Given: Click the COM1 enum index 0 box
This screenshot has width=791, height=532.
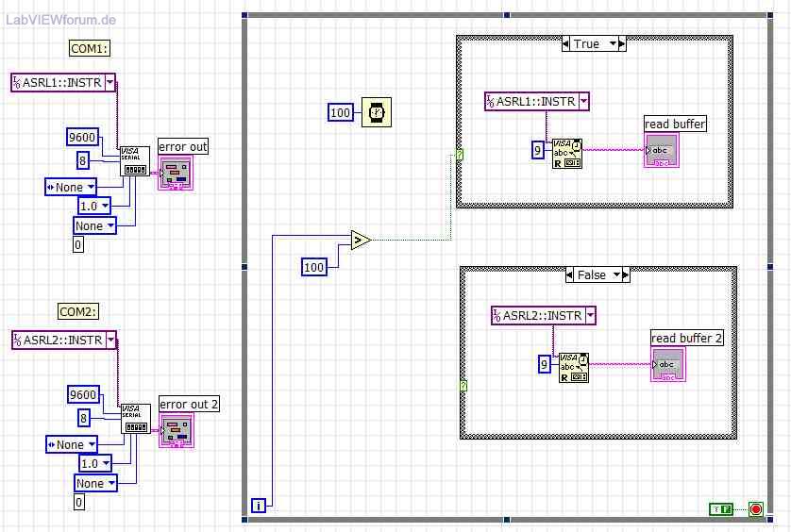Looking at the screenshot, I should tap(77, 245).
